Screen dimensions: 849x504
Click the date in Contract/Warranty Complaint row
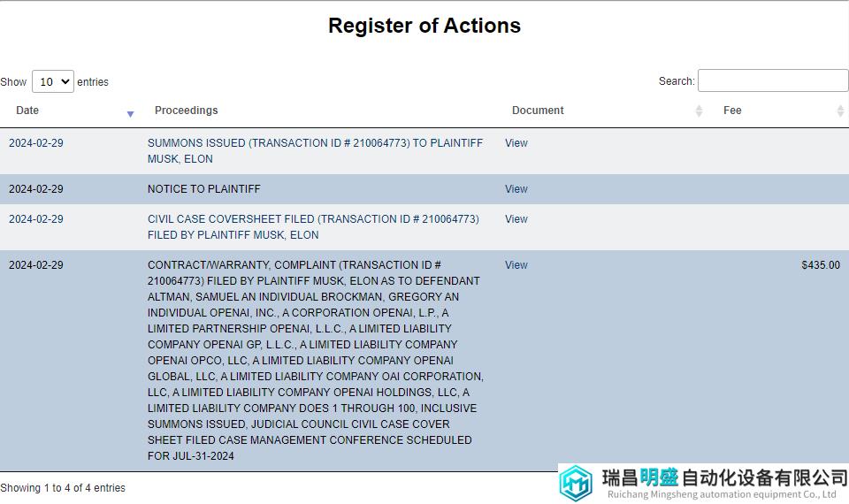tap(35, 265)
